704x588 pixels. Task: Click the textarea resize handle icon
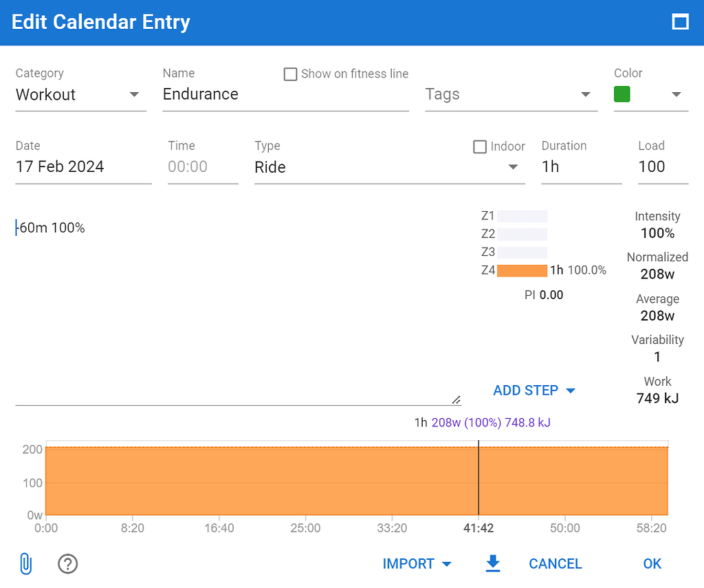[456, 400]
